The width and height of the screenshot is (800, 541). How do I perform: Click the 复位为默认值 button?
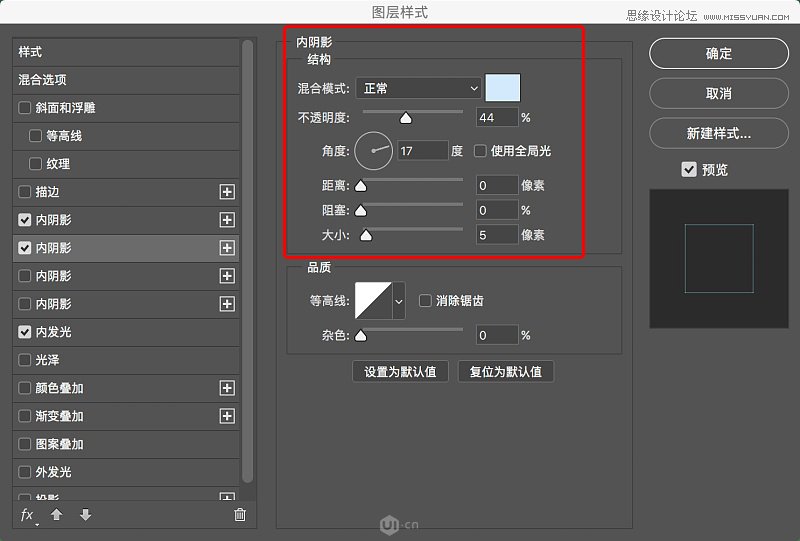(x=506, y=372)
